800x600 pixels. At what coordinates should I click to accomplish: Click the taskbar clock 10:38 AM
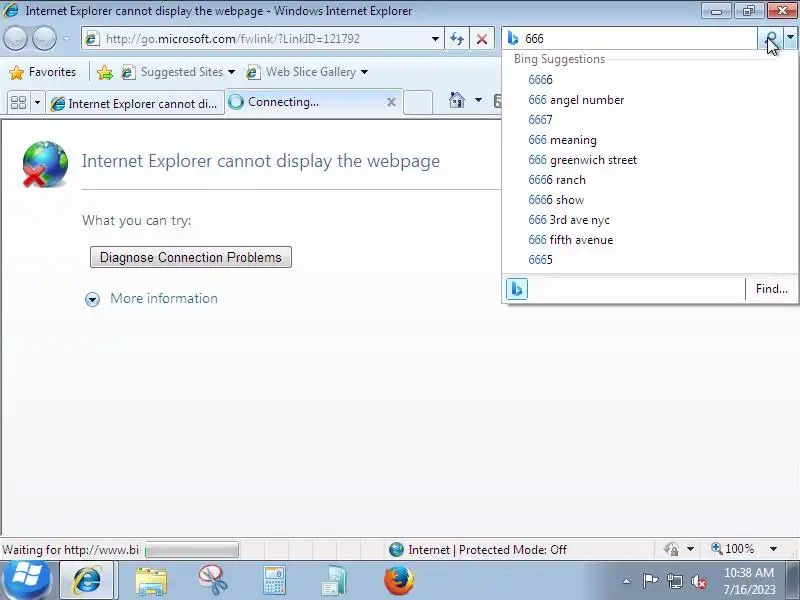pyautogui.click(x=749, y=581)
